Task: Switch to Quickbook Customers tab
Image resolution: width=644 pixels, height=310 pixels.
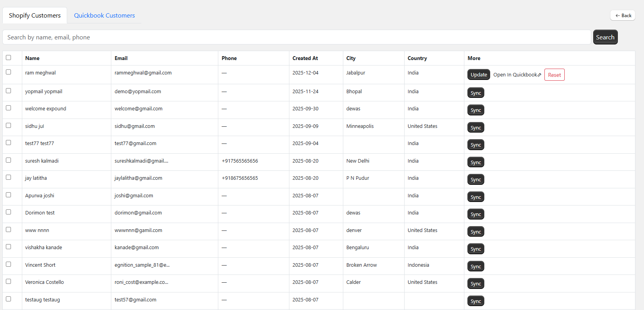Action: tap(104, 16)
